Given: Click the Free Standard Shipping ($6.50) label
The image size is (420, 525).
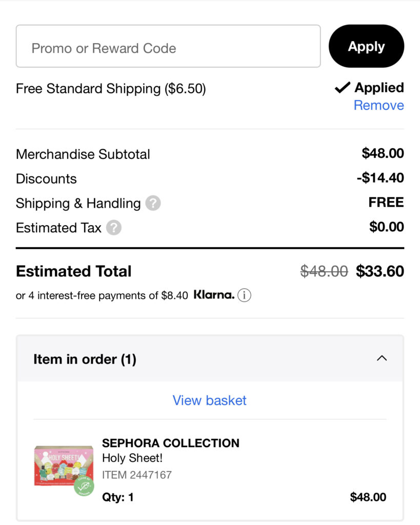Looking at the screenshot, I should pyautogui.click(x=111, y=89).
